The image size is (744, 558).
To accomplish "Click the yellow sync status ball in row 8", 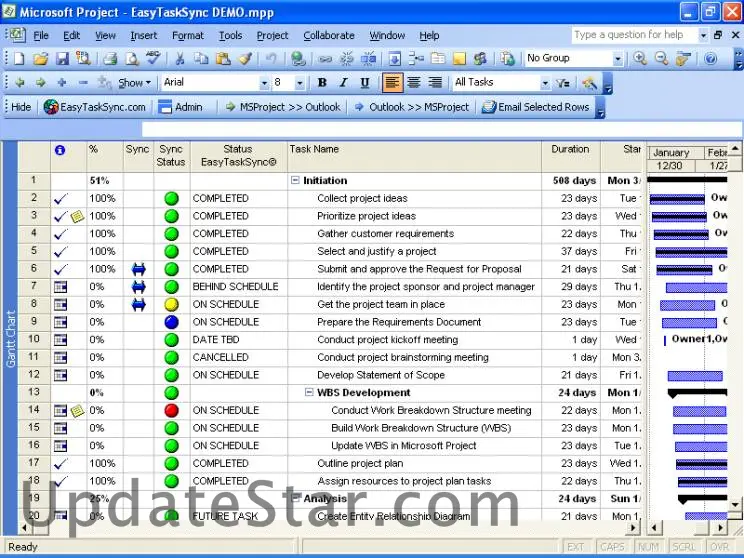I will (x=171, y=304).
